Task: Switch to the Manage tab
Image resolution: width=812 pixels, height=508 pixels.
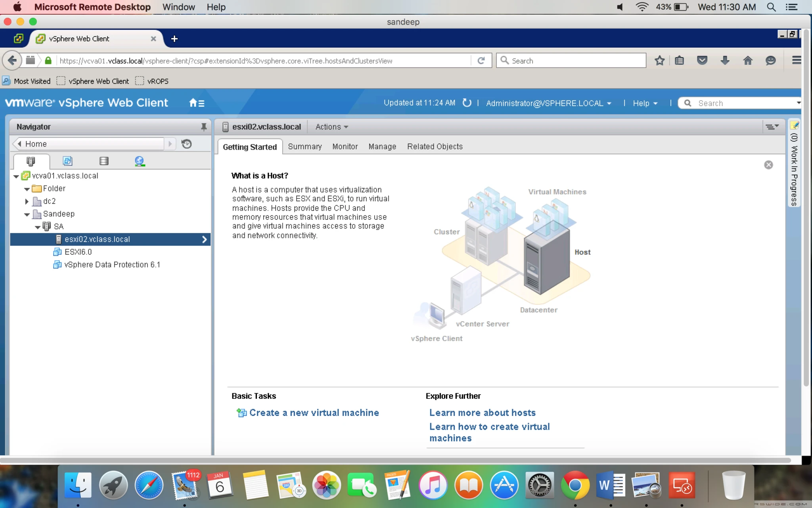Action: pos(382,146)
